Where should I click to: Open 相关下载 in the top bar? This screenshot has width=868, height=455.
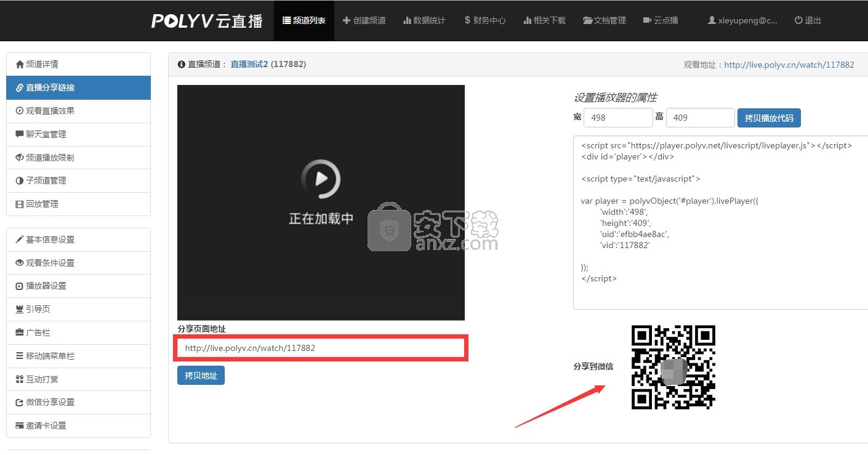pos(544,20)
